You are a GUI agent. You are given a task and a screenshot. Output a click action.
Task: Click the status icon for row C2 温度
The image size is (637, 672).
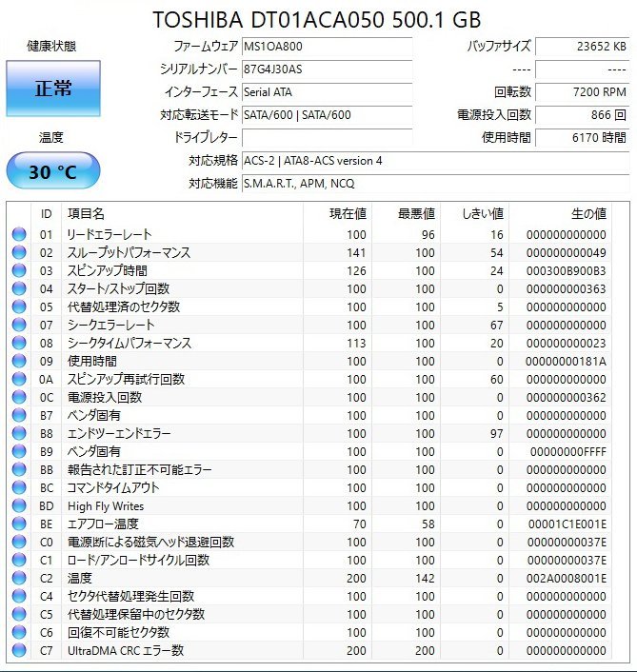[x=19, y=578]
